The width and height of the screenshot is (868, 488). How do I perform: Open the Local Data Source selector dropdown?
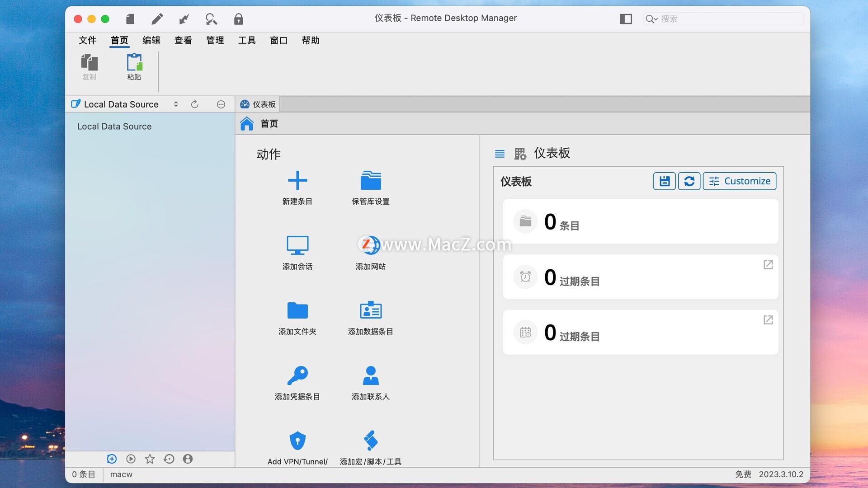pyautogui.click(x=176, y=104)
